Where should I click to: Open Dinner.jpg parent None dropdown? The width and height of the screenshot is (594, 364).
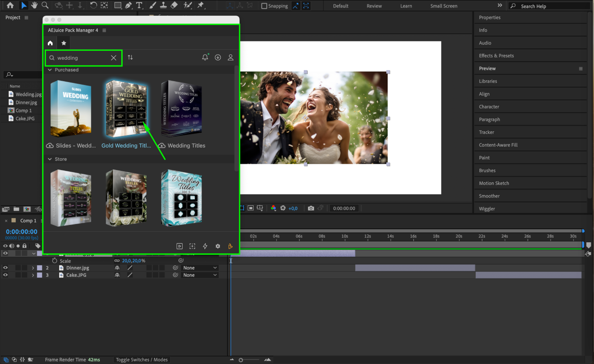[200, 268]
